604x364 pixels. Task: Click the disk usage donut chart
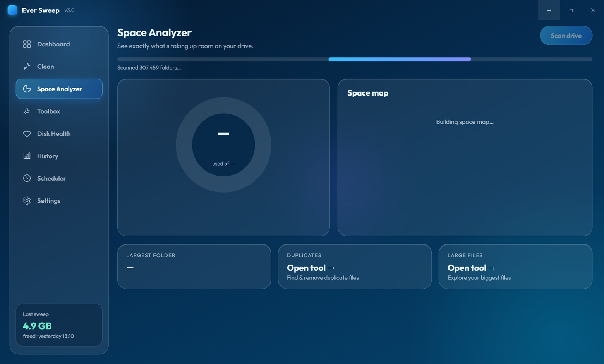pyautogui.click(x=223, y=145)
